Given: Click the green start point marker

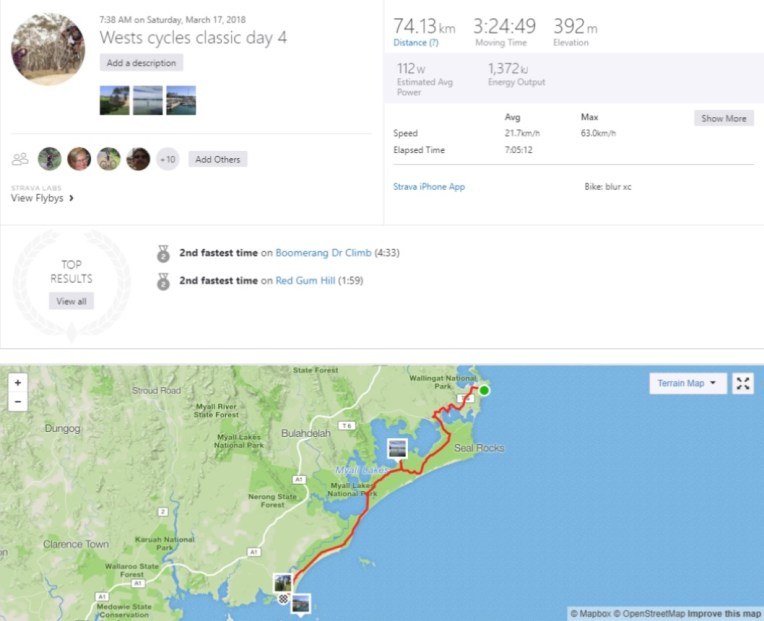Looking at the screenshot, I should tap(483, 390).
